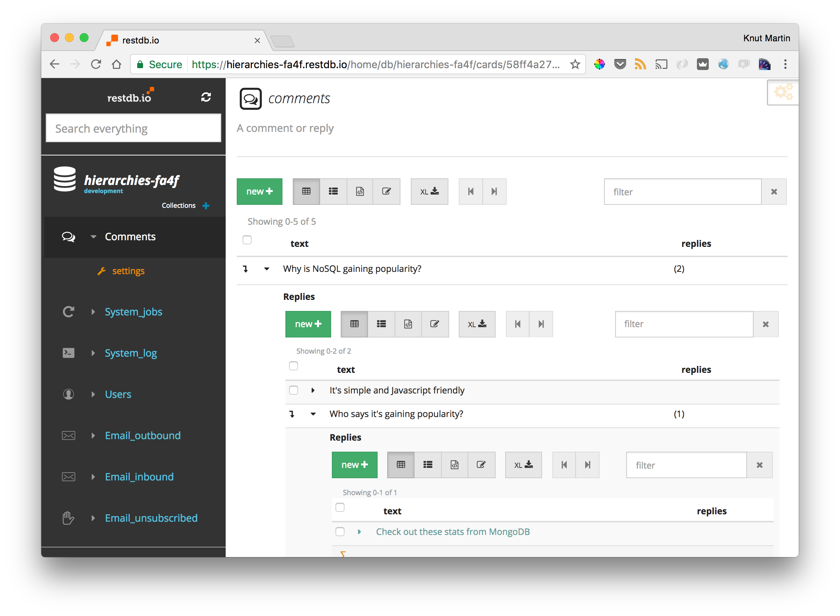840x616 pixels.
Task: Click the export/download XL icon
Action: point(428,191)
